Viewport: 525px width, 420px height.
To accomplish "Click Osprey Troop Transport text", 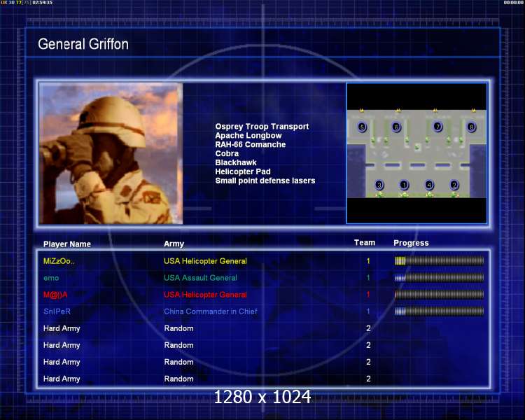I will [262, 127].
